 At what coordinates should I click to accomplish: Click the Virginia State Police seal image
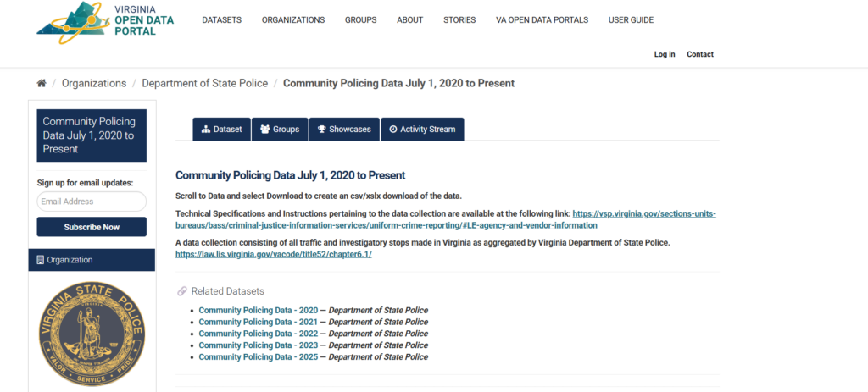[x=91, y=334]
